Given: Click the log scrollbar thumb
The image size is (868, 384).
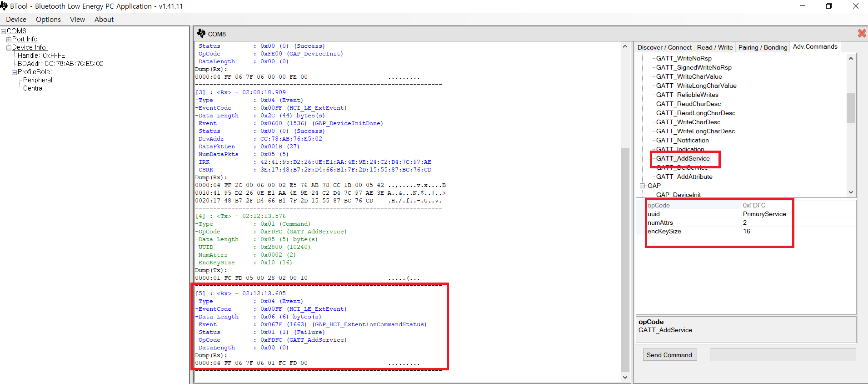Looking at the screenshot, I should point(625,259).
